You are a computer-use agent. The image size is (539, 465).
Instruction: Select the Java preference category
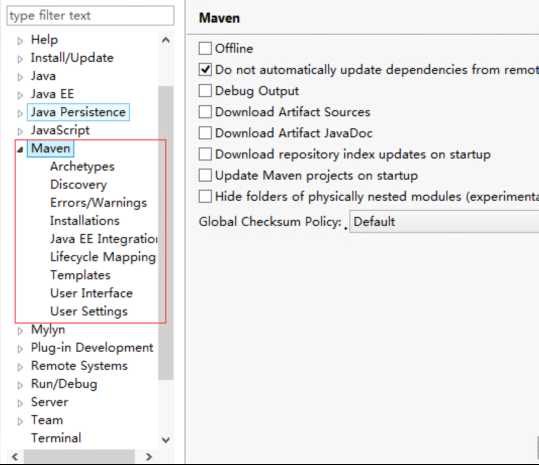pyautogui.click(x=43, y=76)
